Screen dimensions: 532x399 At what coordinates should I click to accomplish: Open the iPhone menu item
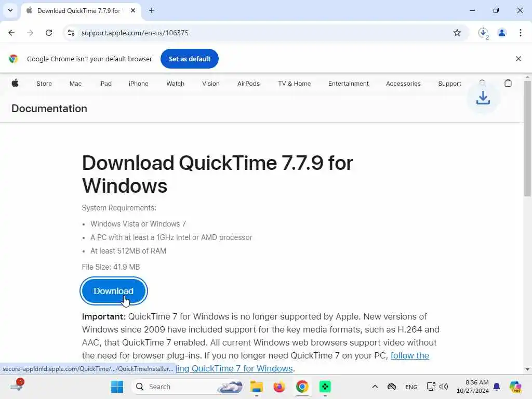138,84
